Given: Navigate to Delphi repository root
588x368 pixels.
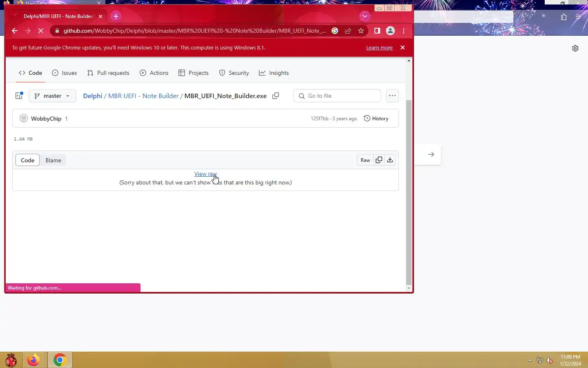Looking at the screenshot, I should point(93,96).
